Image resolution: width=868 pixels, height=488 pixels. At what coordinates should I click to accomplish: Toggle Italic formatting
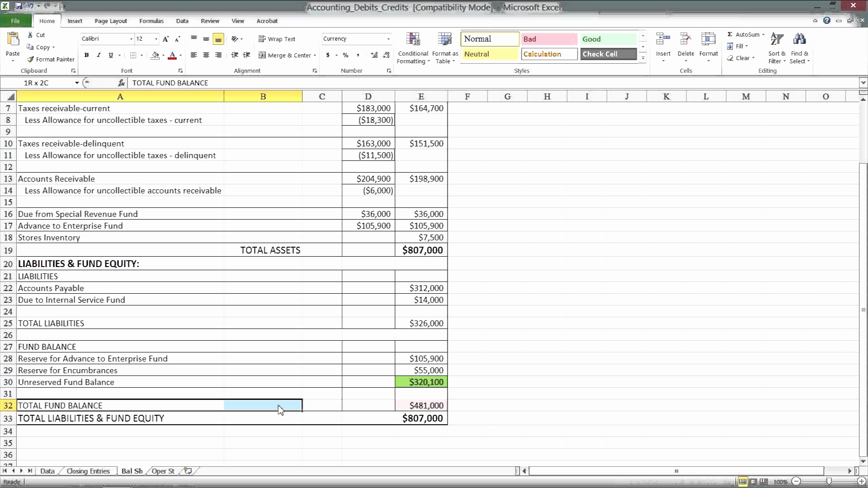point(99,55)
